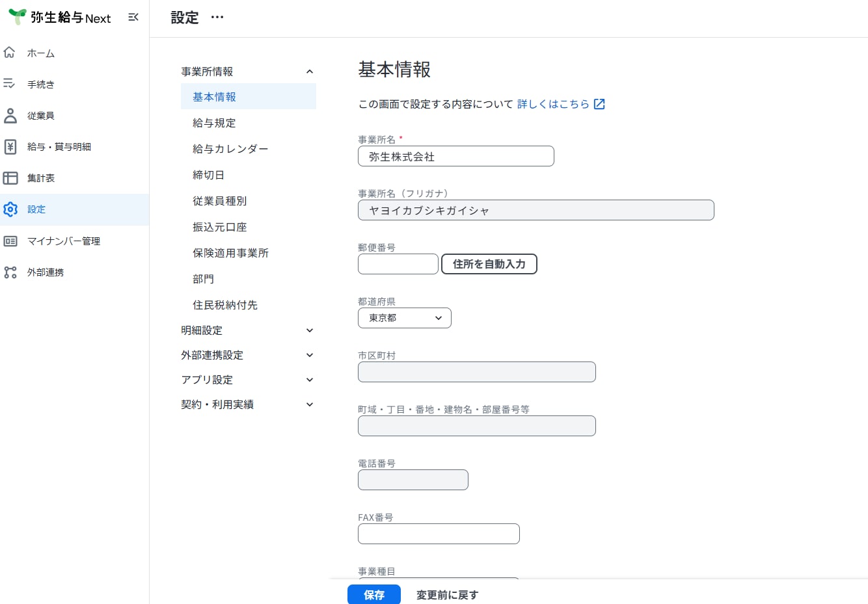Image resolution: width=868 pixels, height=604 pixels.
Task: Select 給与カレンダー in the settings tree
Action: pos(249,149)
